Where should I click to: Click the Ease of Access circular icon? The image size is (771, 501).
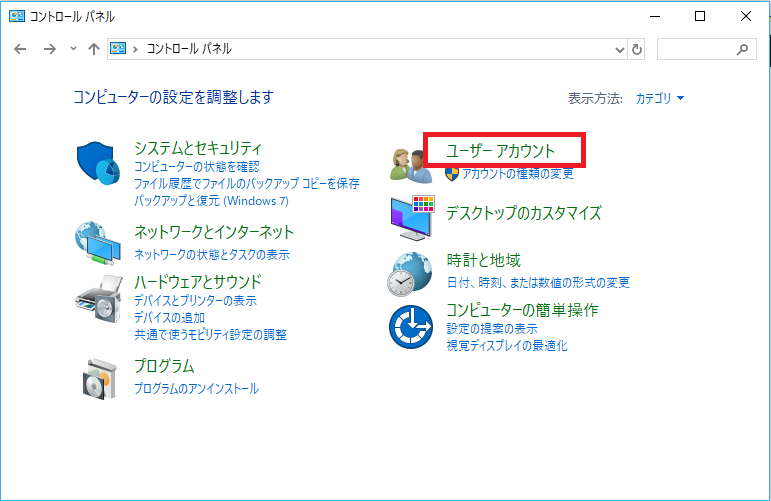coord(411,326)
